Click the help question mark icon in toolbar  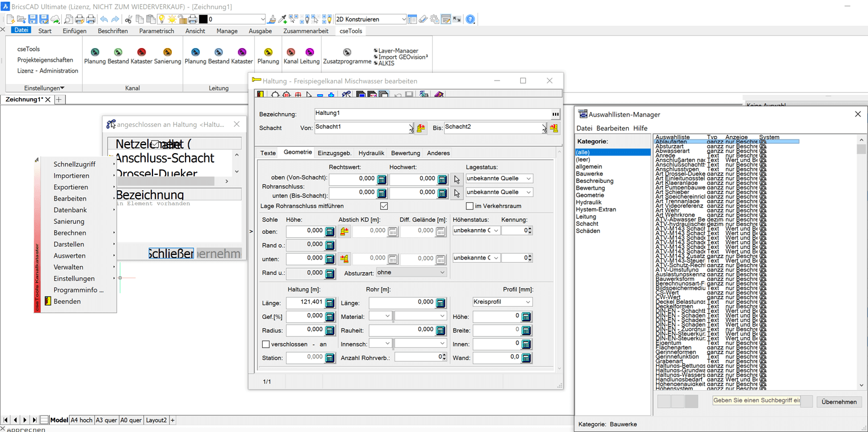pos(470,19)
